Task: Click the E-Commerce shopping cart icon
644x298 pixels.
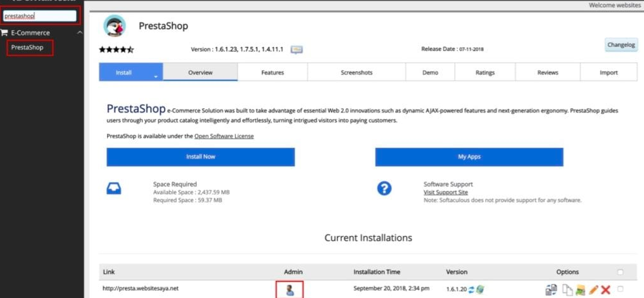Action: coord(4,33)
